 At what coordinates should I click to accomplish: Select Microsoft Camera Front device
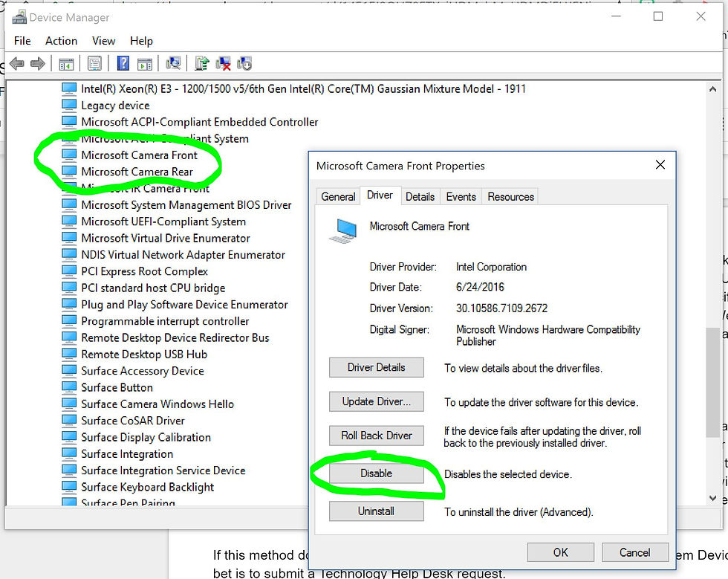click(x=140, y=155)
